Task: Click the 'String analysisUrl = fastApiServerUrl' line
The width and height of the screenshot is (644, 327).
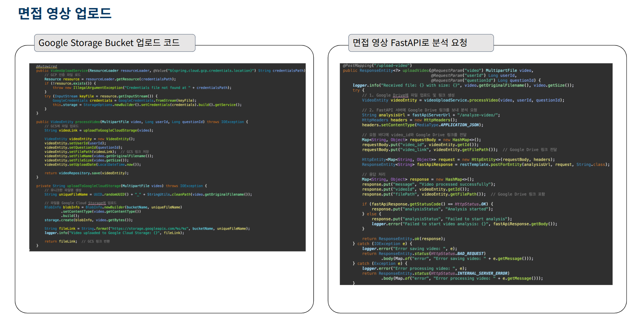Action: click(x=431, y=115)
